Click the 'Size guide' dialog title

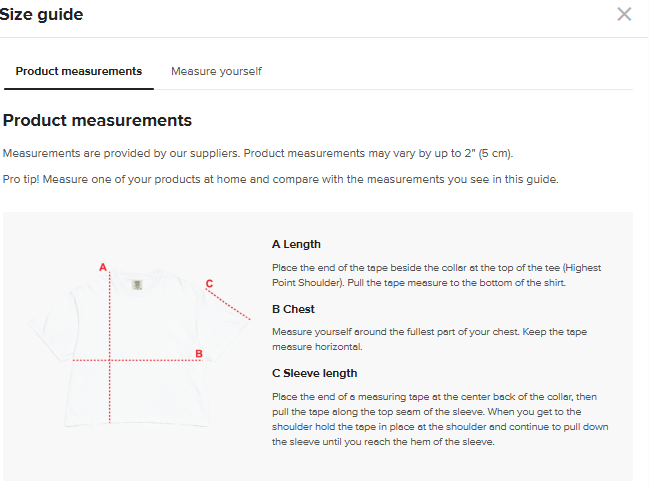42,14
